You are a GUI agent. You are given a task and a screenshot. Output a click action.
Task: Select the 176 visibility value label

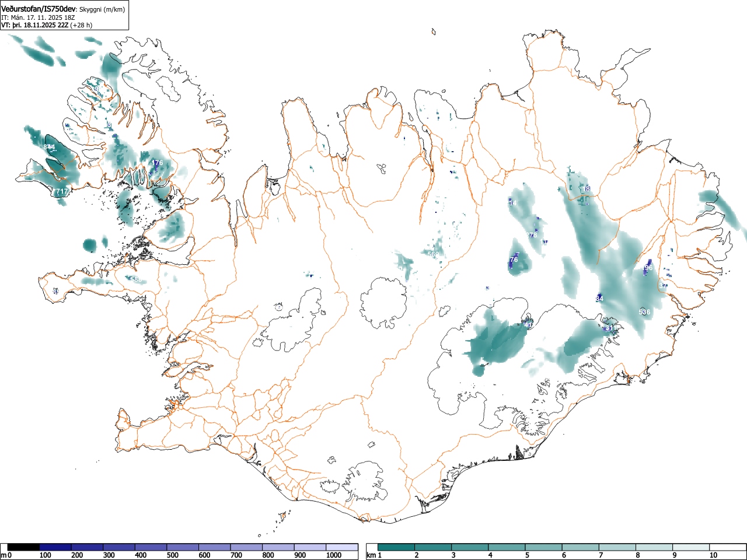(157, 163)
